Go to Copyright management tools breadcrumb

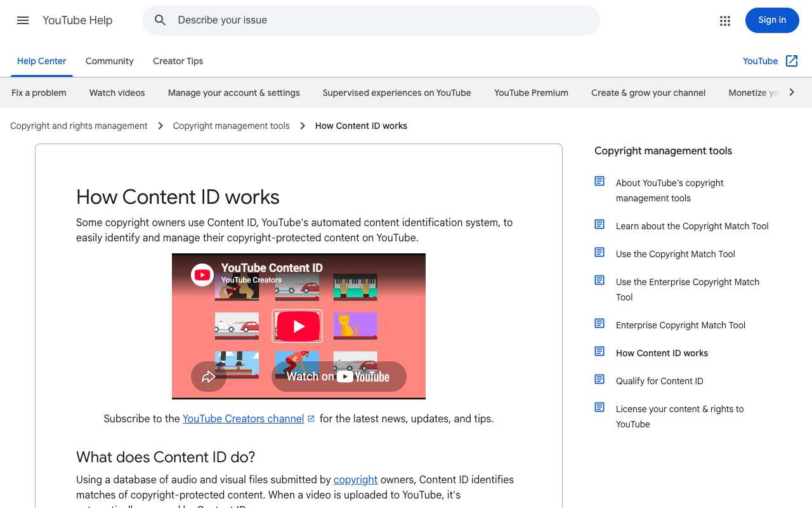(x=232, y=126)
